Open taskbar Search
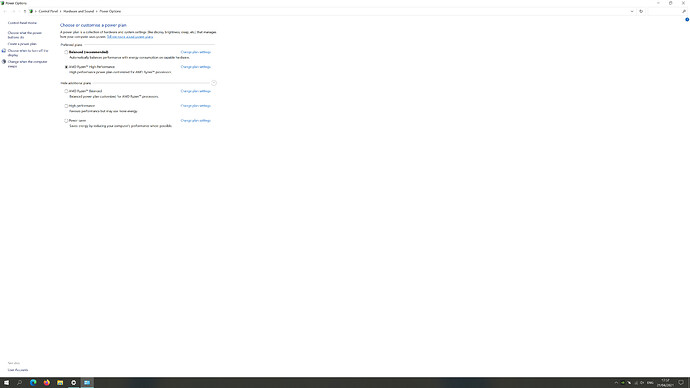 [19, 383]
